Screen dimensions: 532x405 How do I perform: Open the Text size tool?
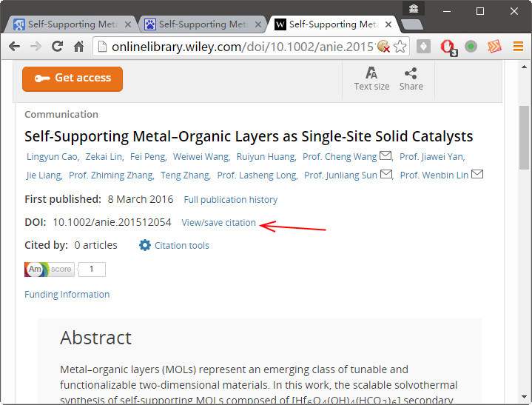(371, 78)
